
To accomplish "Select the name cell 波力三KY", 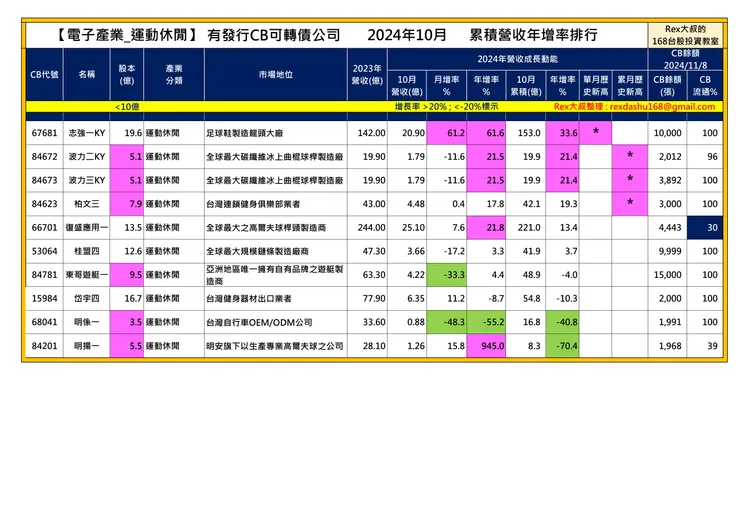I will [x=87, y=180].
